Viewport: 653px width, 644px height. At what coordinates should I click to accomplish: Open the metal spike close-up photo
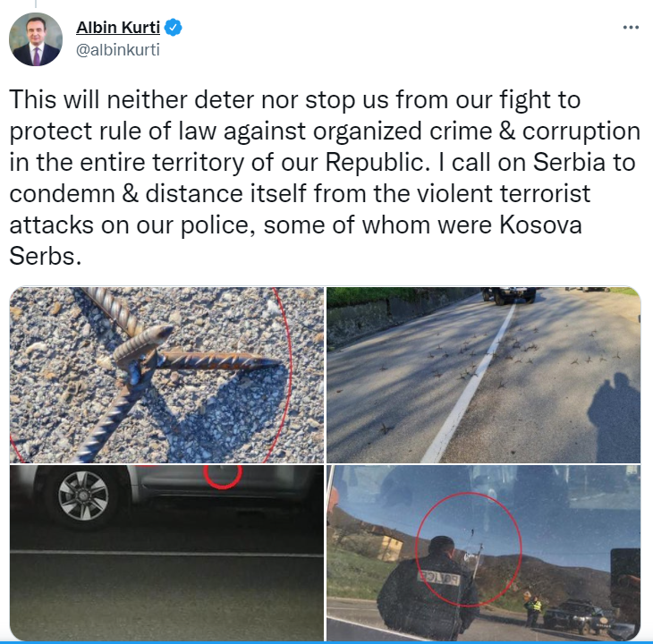166,375
